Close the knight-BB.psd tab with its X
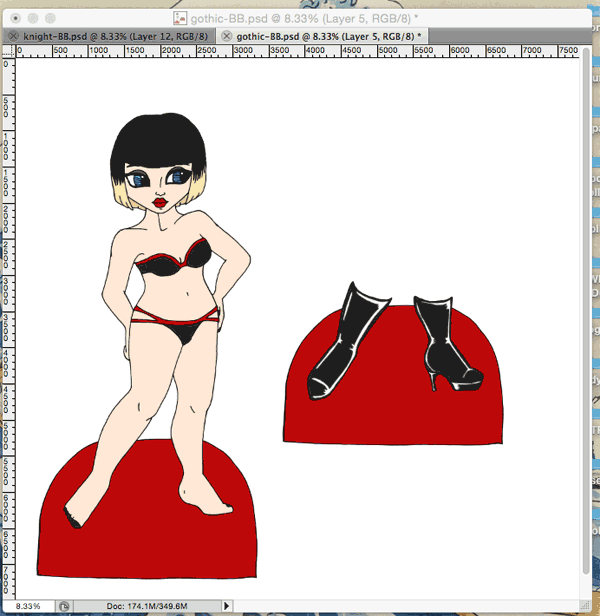Viewport: 600px width, 616px height. click(x=13, y=37)
